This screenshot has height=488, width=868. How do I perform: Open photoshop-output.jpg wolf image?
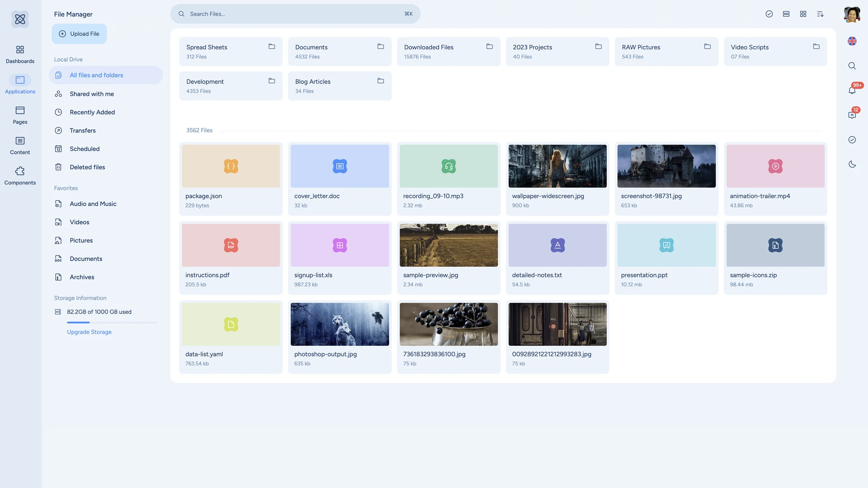point(340,324)
